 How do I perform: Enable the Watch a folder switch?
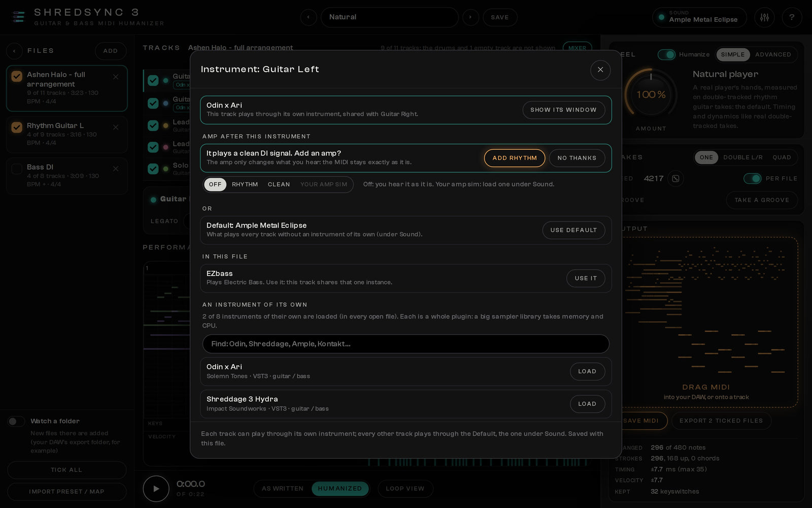tap(16, 421)
